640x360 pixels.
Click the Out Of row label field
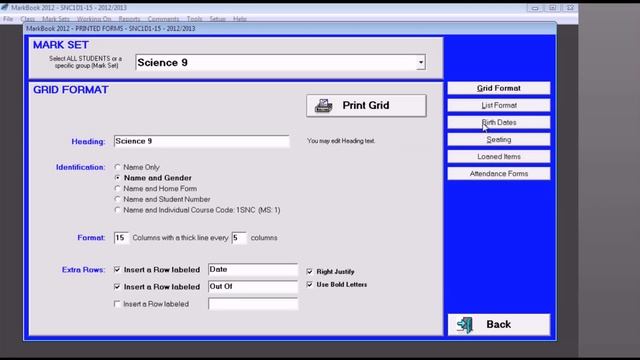253,287
